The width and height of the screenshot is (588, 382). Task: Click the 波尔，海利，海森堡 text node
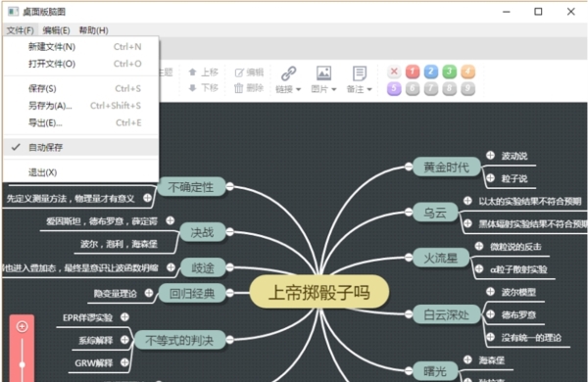click(119, 245)
